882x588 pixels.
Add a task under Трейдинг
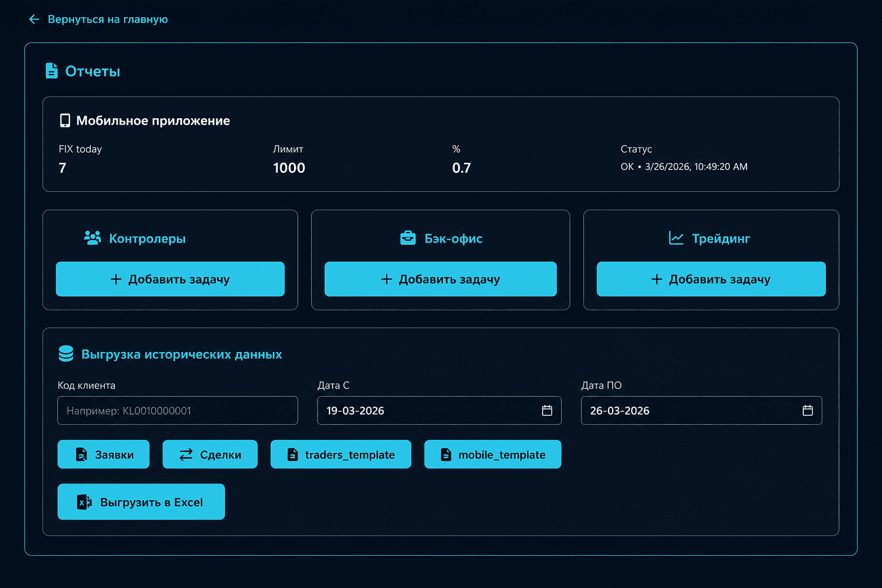tap(711, 279)
